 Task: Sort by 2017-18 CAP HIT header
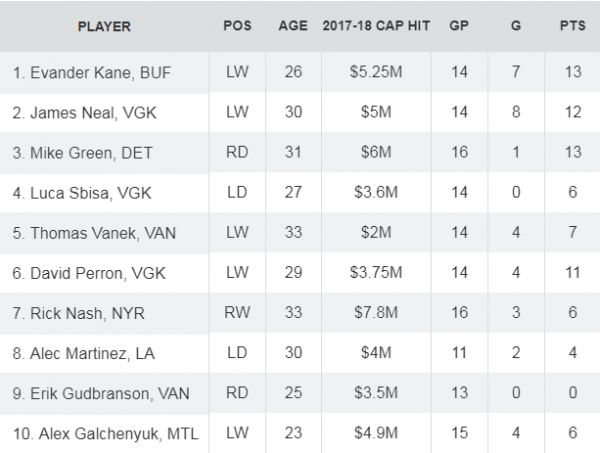coord(379,27)
